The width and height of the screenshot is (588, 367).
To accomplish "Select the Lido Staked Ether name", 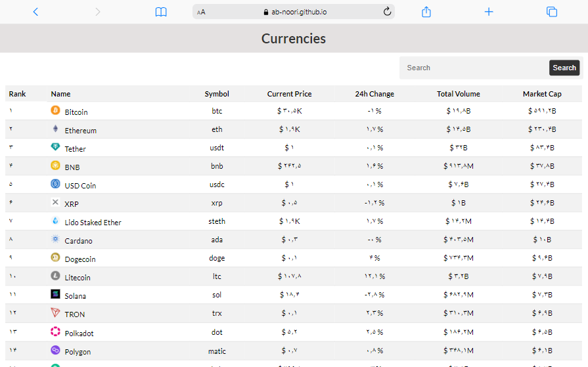I will point(93,223).
